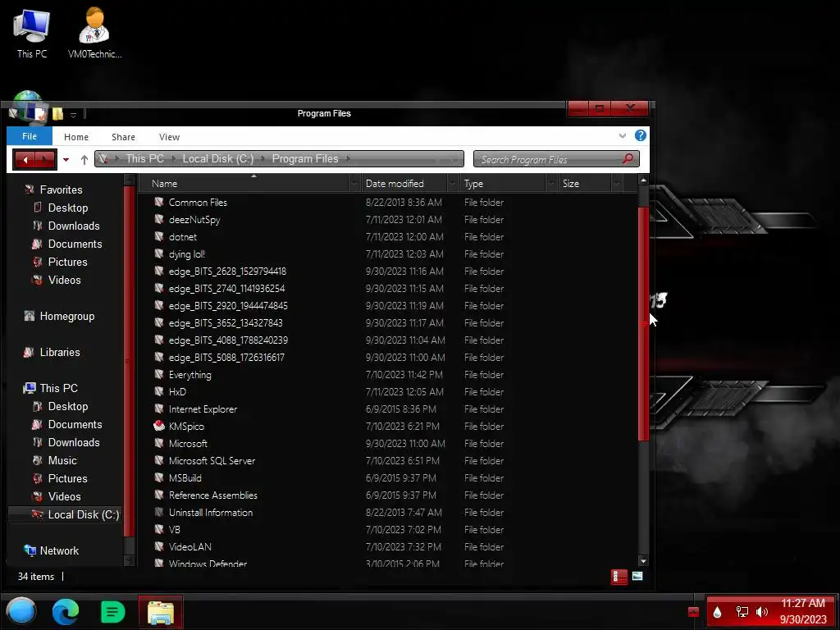840x630 pixels.
Task: Select edge_BITS_2628_1529794418 folder
Action: coord(227,271)
